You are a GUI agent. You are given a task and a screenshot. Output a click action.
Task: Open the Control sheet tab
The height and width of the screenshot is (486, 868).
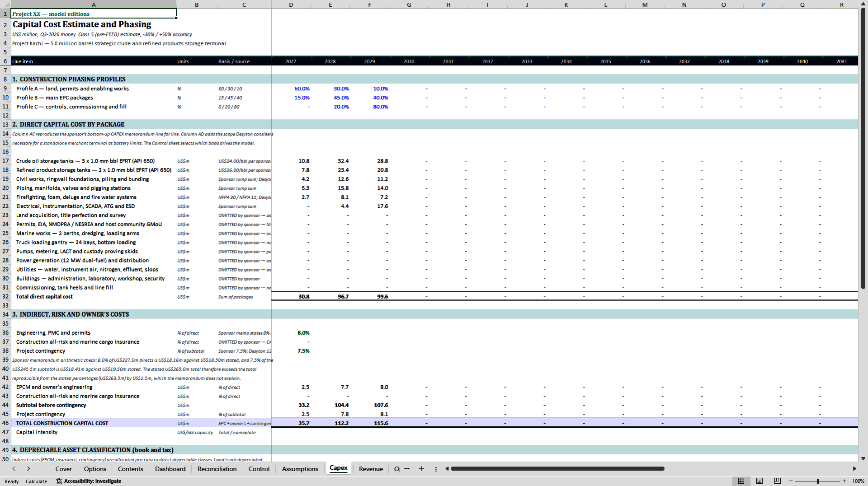[259, 469]
